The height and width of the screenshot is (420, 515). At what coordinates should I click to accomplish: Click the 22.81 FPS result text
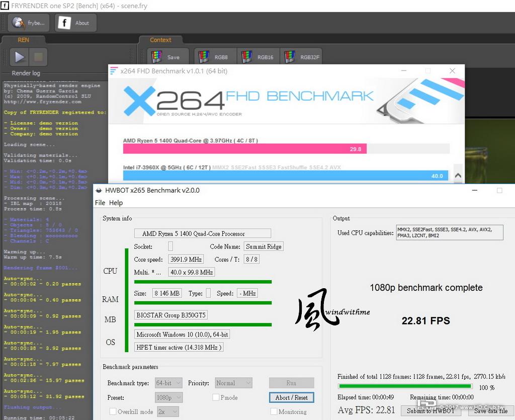point(425,320)
